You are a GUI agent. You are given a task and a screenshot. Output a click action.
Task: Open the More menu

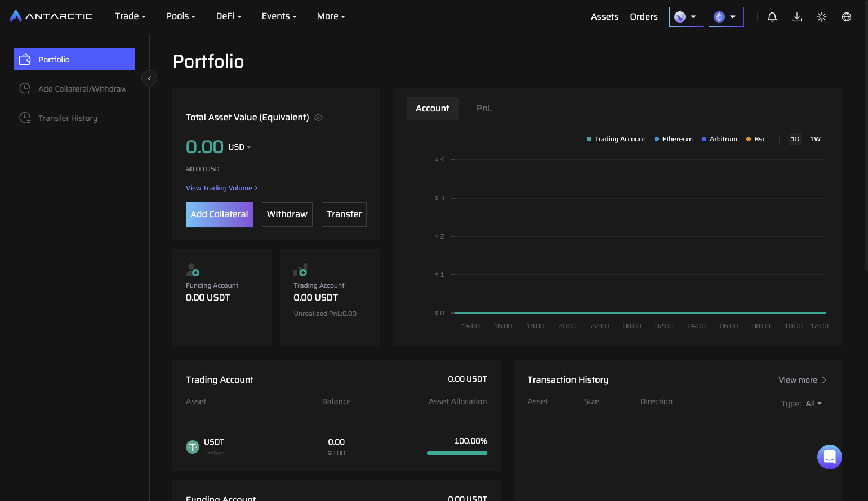(x=331, y=16)
